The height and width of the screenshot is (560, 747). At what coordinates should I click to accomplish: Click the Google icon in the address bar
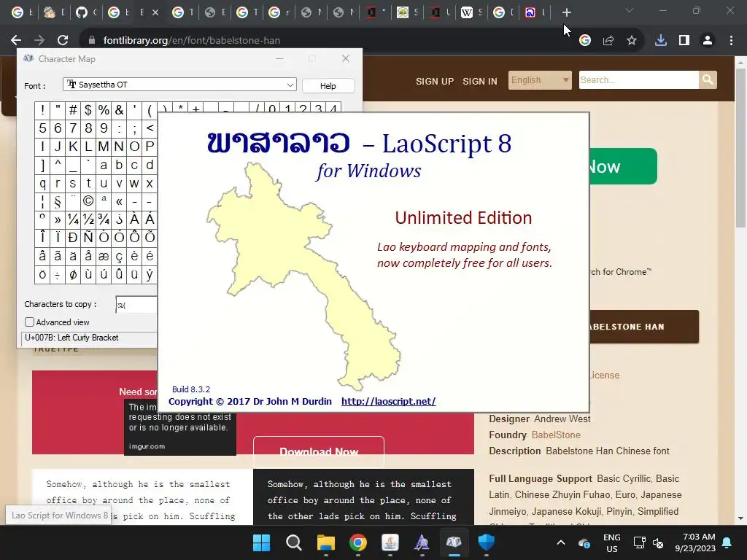(585, 41)
